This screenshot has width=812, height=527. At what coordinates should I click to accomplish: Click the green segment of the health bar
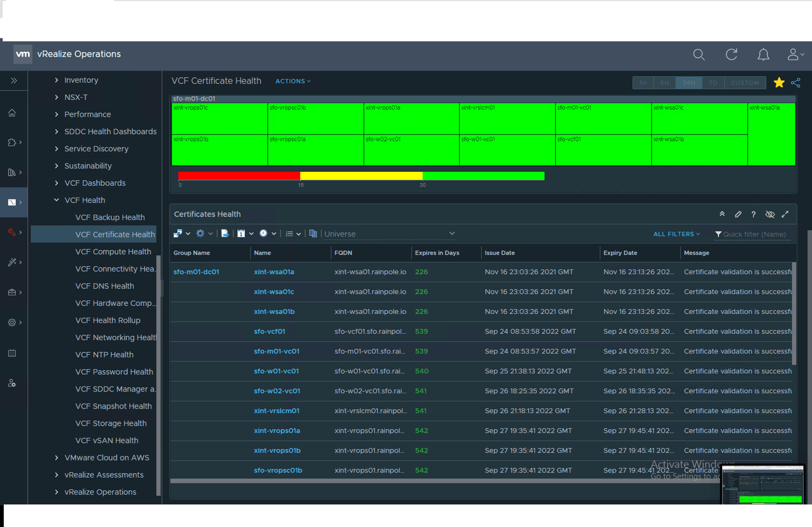tap(483, 176)
